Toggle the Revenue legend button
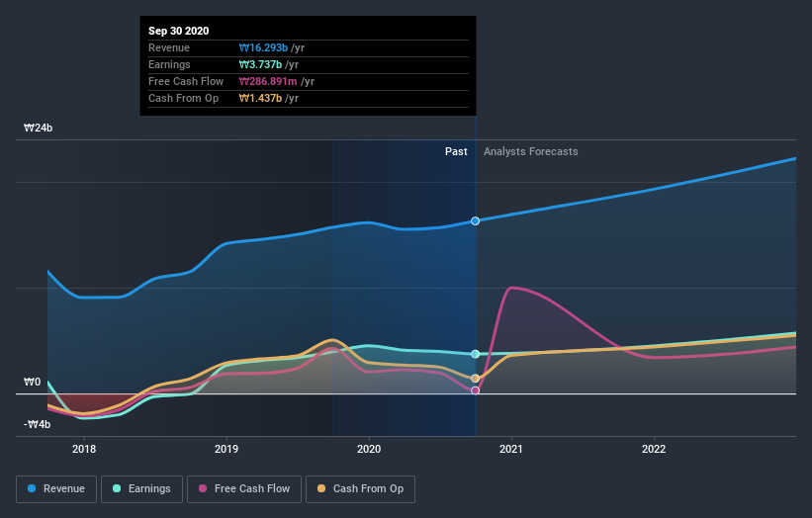 pyautogui.click(x=56, y=489)
